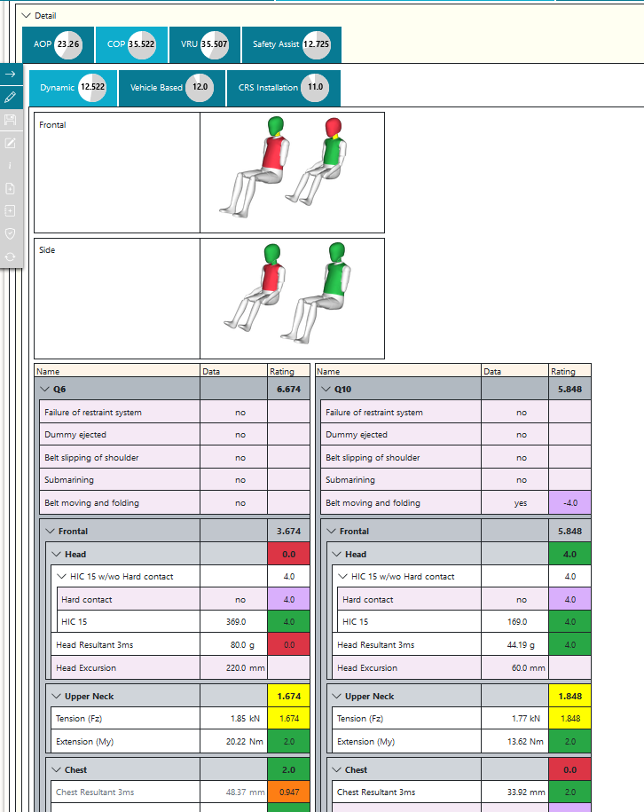Collapse the Detail section

(26, 15)
